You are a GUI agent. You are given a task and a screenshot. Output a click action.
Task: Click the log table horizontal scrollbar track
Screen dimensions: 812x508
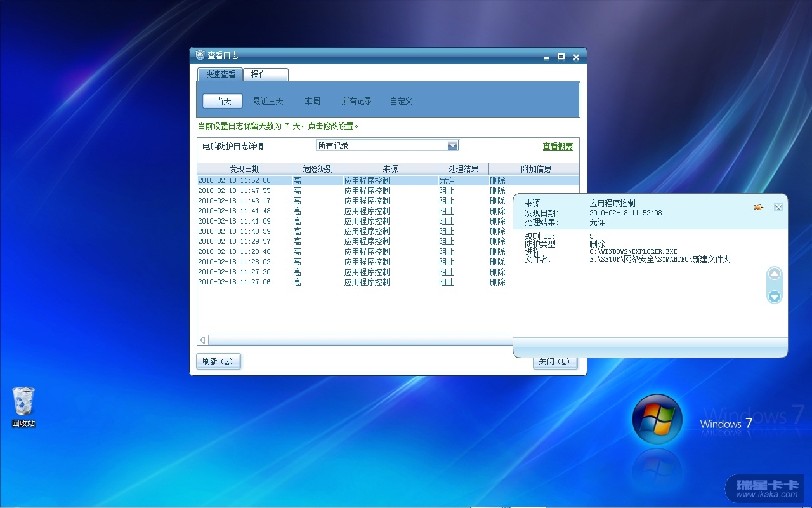coord(360,340)
